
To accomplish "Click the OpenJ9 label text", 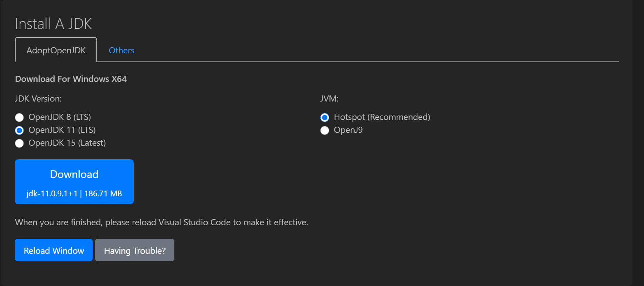I will click(x=348, y=130).
